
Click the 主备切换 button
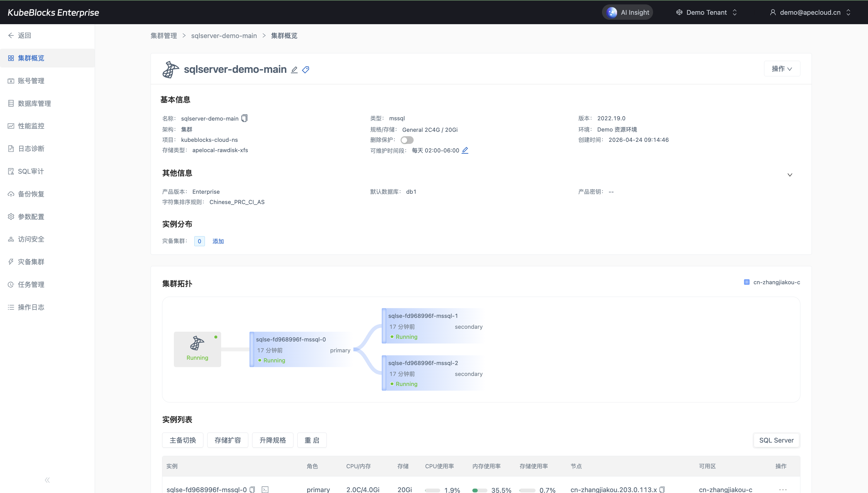click(183, 440)
